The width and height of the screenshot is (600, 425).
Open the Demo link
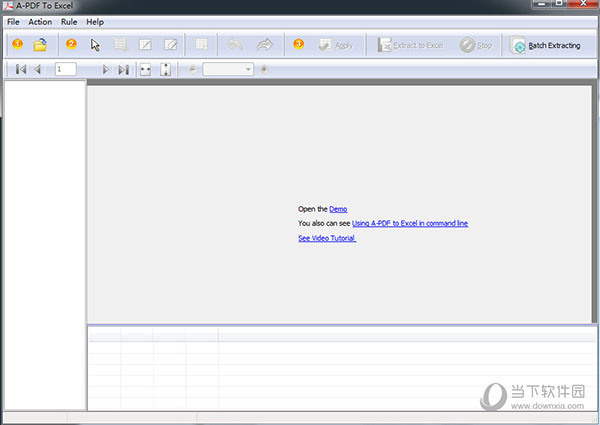pos(338,209)
